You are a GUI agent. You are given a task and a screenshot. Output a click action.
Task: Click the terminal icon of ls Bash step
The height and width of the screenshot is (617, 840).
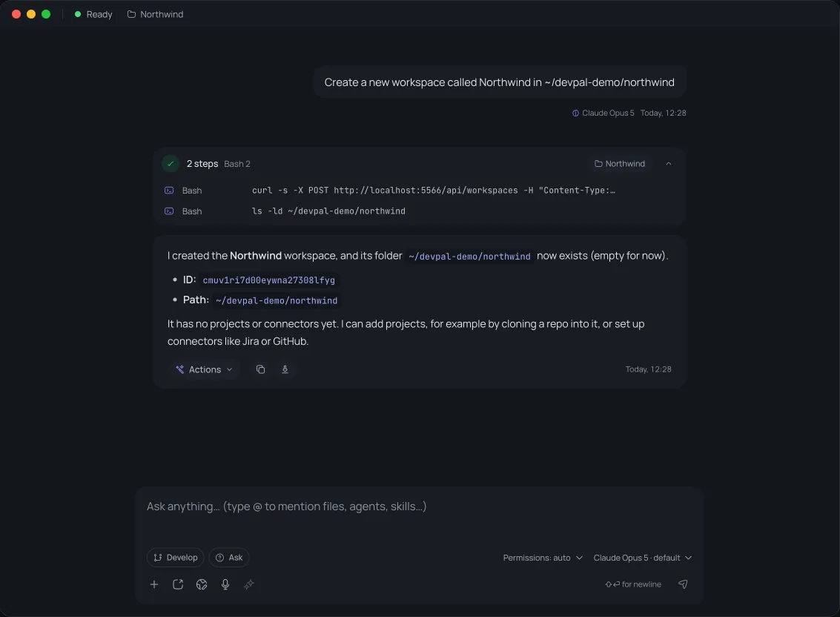pyautogui.click(x=169, y=211)
